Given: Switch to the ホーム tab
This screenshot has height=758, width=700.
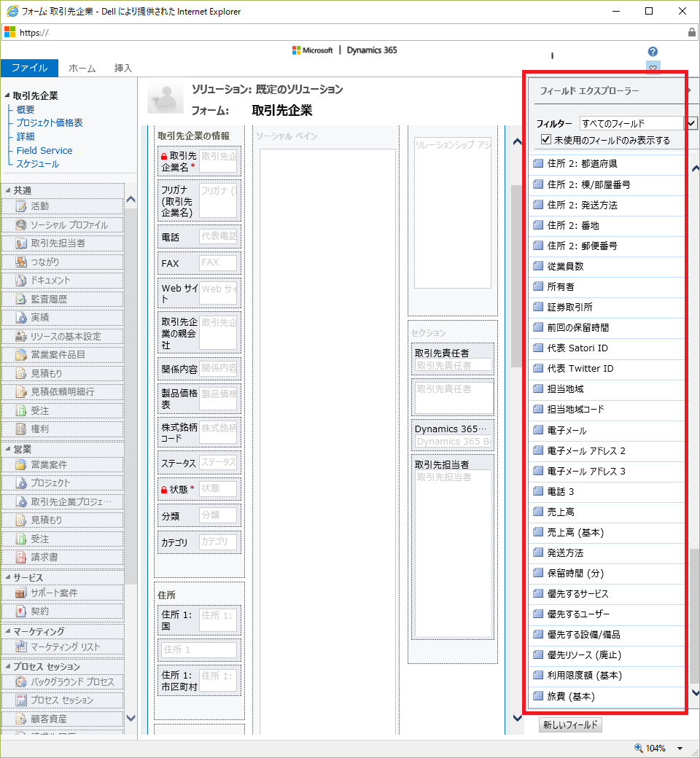Looking at the screenshot, I should tap(82, 69).
